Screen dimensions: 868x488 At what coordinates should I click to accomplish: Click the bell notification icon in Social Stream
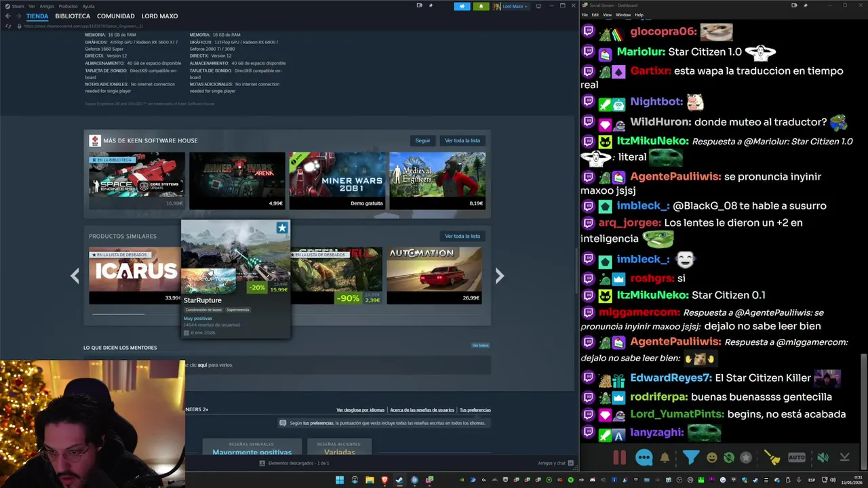pyautogui.click(x=665, y=457)
